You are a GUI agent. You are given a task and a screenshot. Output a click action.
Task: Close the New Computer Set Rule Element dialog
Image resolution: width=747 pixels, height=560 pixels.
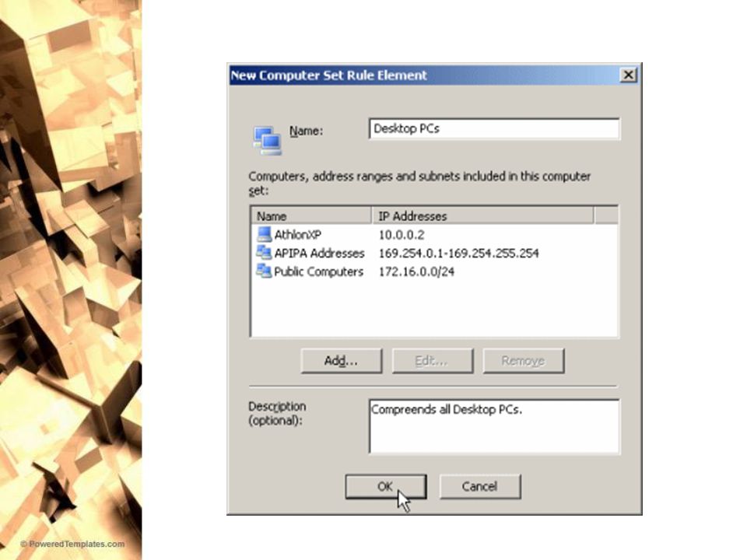[629, 75]
